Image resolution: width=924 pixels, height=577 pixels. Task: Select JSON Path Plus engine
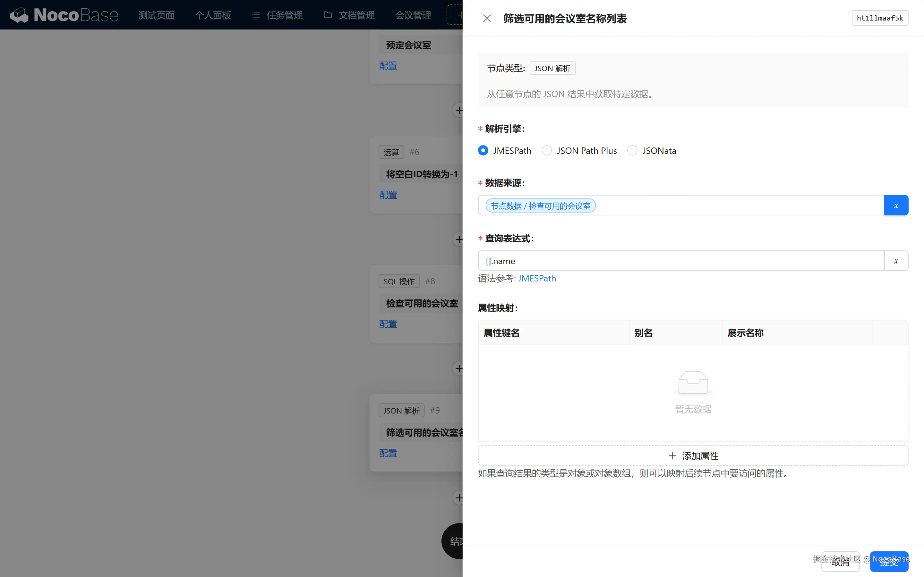(x=547, y=151)
